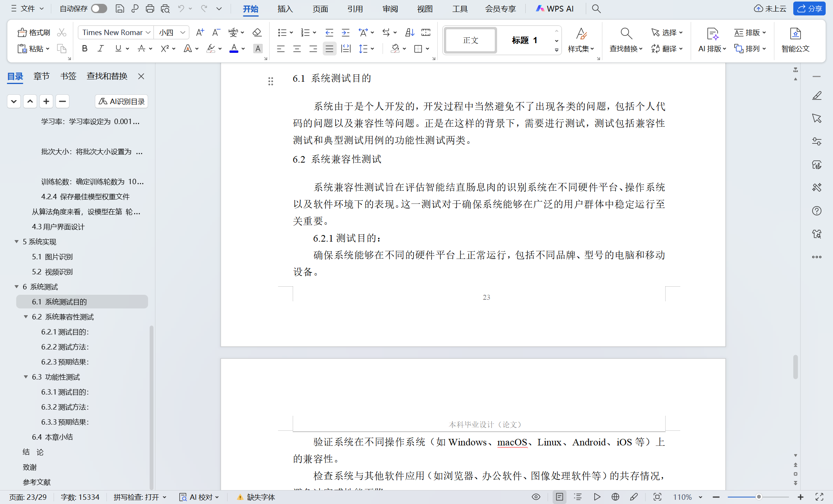Click the Clear formatting eraser icon
The width and height of the screenshot is (833, 504).
(257, 32)
